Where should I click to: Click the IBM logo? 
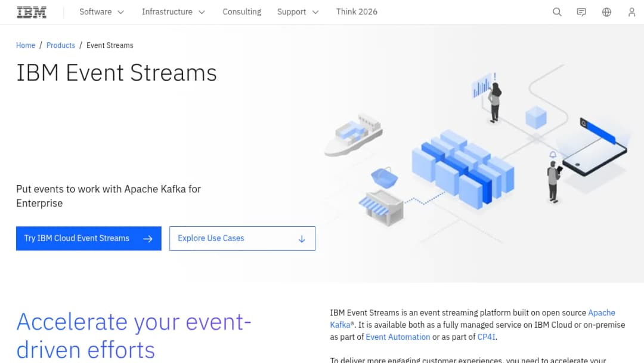click(x=32, y=12)
